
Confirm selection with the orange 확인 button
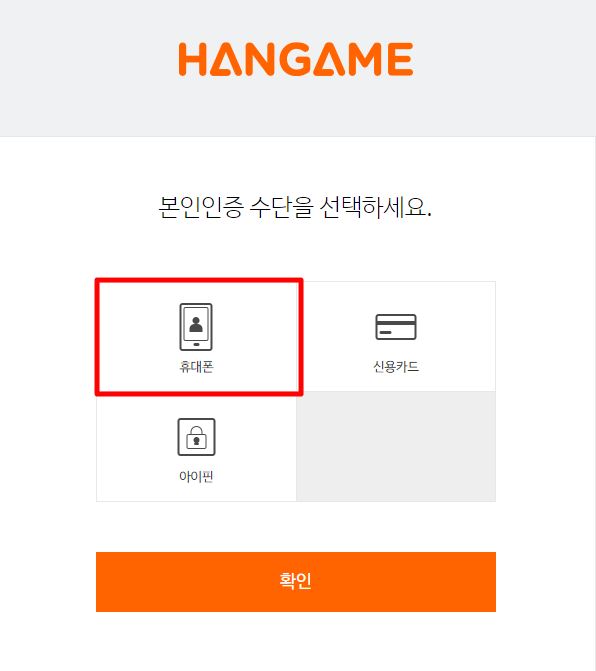click(296, 582)
